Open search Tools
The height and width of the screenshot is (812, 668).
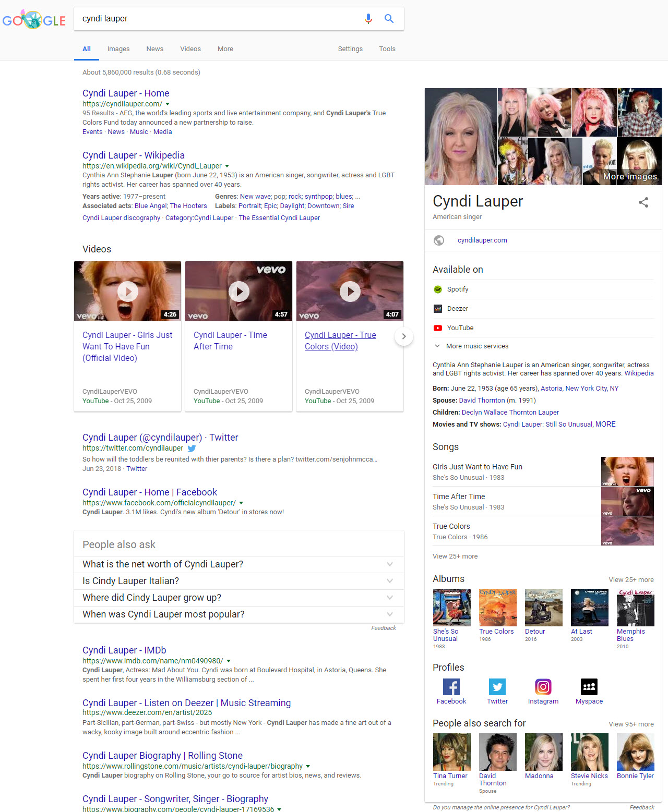(x=387, y=49)
